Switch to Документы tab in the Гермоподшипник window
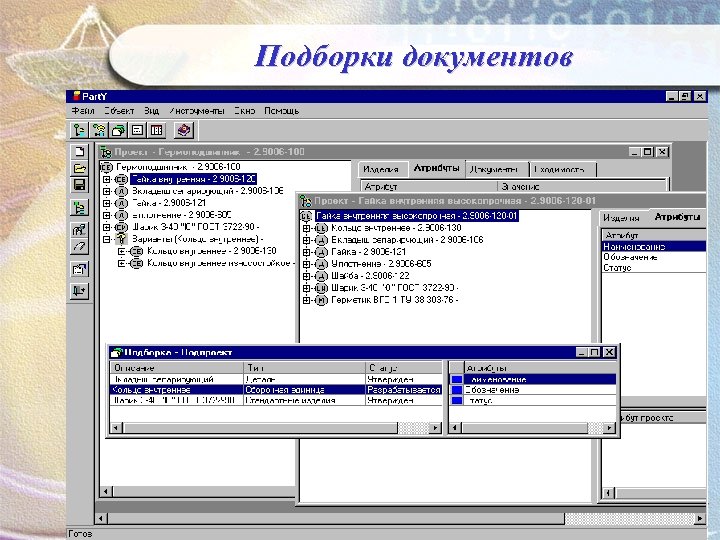 point(496,169)
